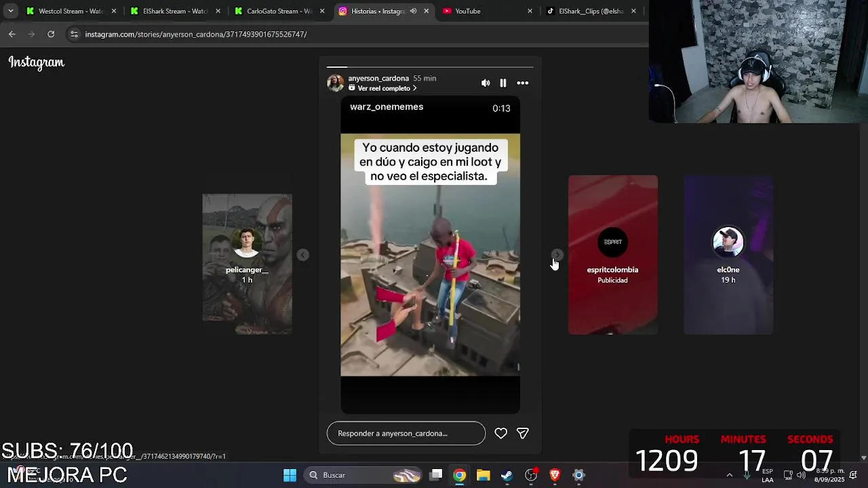Open Chrome from the taskbar
Viewport: 868px width, 488px height.
[460, 475]
